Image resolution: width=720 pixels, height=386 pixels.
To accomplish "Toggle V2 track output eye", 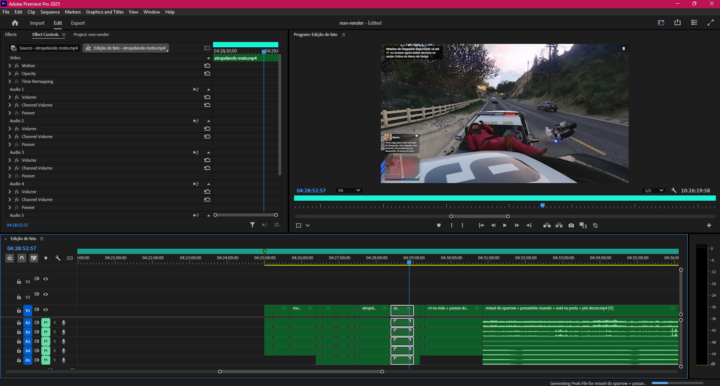I will [x=45, y=295].
